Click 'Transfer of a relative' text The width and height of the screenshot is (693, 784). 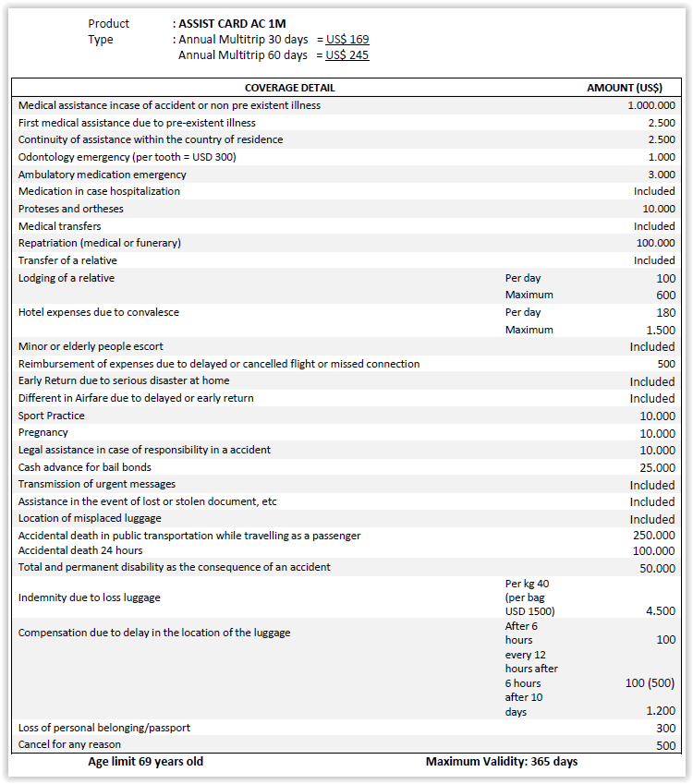tap(67, 260)
